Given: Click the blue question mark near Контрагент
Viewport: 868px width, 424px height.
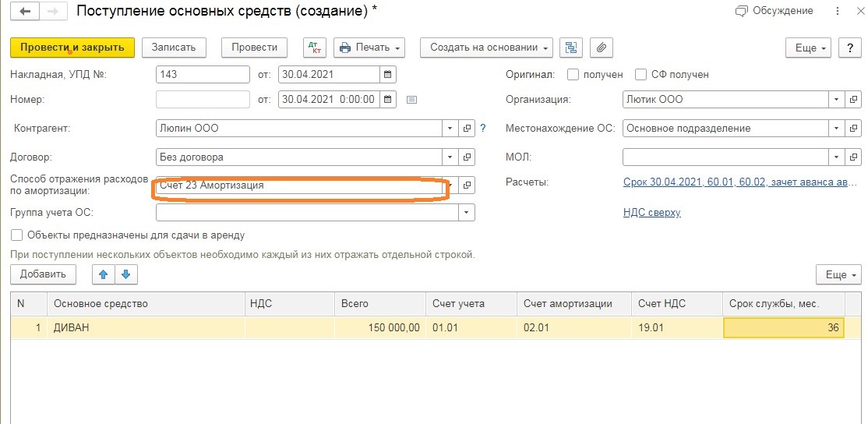Looking at the screenshot, I should [483, 129].
